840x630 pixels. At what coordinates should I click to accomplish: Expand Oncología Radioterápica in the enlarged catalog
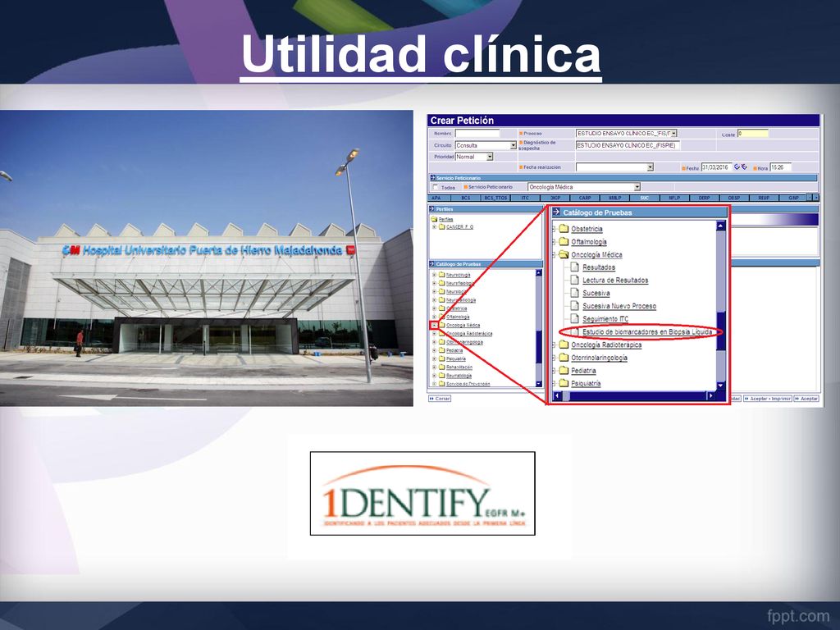tap(555, 345)
